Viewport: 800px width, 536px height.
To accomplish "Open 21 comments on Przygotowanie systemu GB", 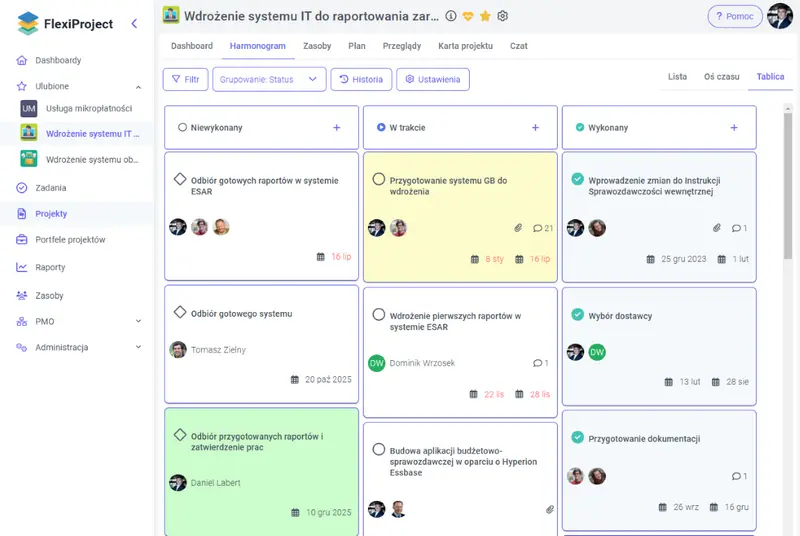I will (x=543, y=228).
